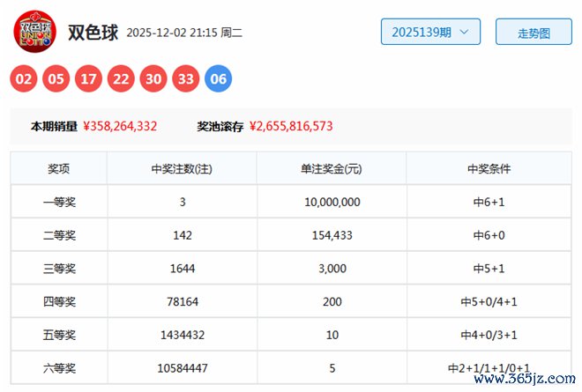Click the 走势图 trend chart button
This screenshot has width=582, height=392.
pos(533,33)
